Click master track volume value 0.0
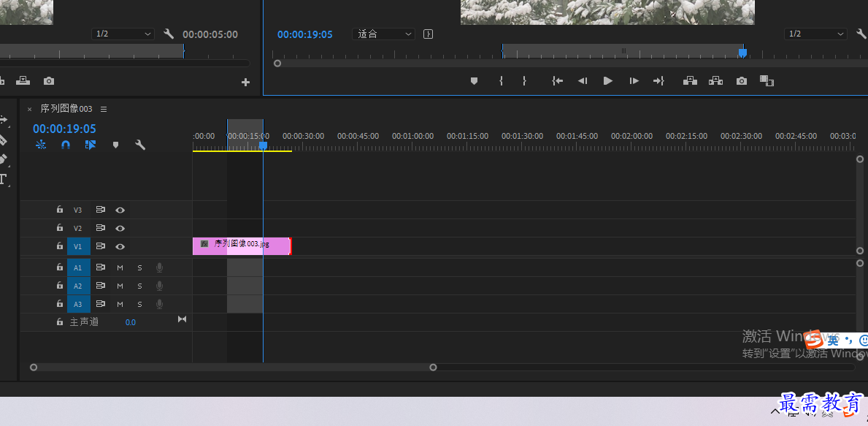 130,322
